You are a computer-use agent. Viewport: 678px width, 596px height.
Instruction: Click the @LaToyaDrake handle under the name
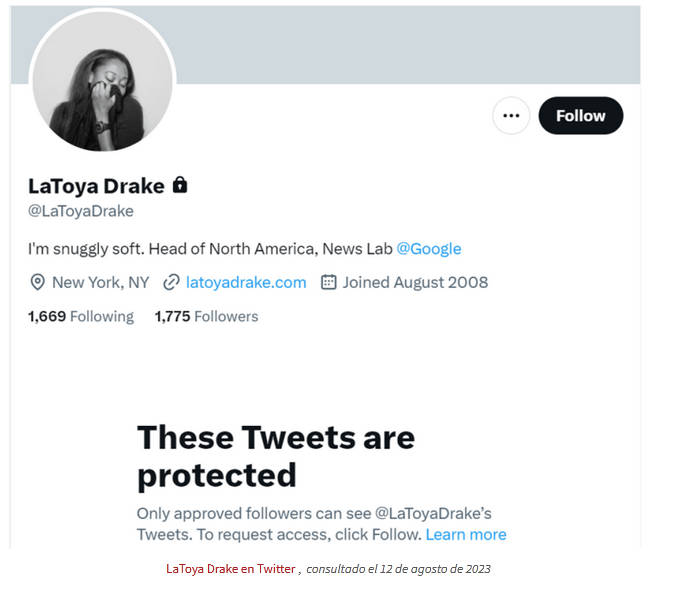tap(81, 211)
